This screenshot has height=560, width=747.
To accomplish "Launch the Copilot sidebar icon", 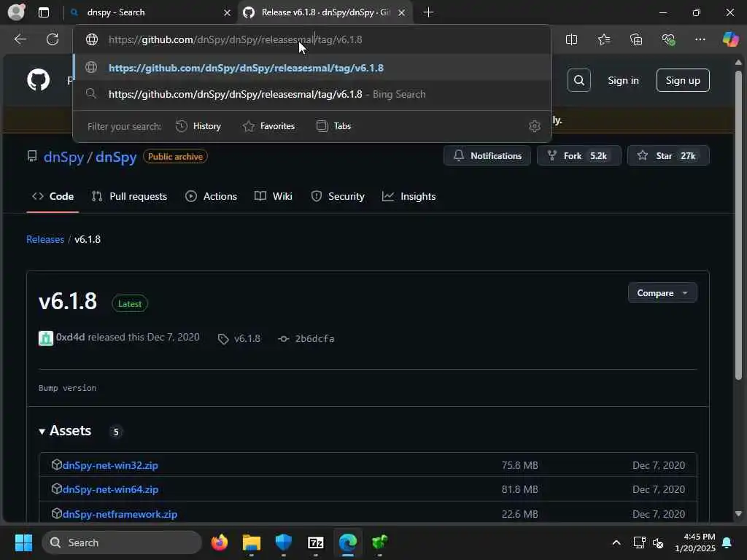I will [x=730, y=39].
